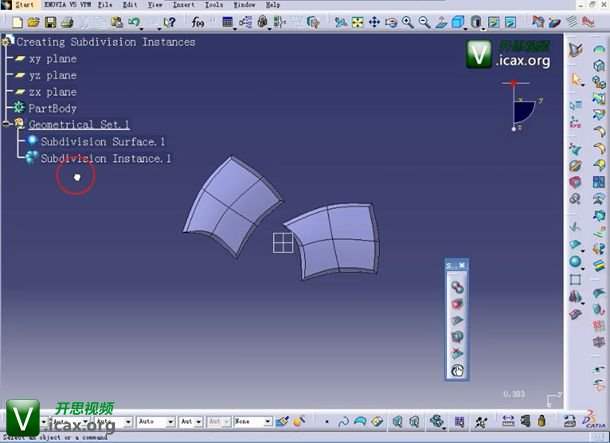610x443 pixels.
Task: Collapse the Geometrical Set.1 tree node
Action: pyautogui.click(x=7, y=125)
